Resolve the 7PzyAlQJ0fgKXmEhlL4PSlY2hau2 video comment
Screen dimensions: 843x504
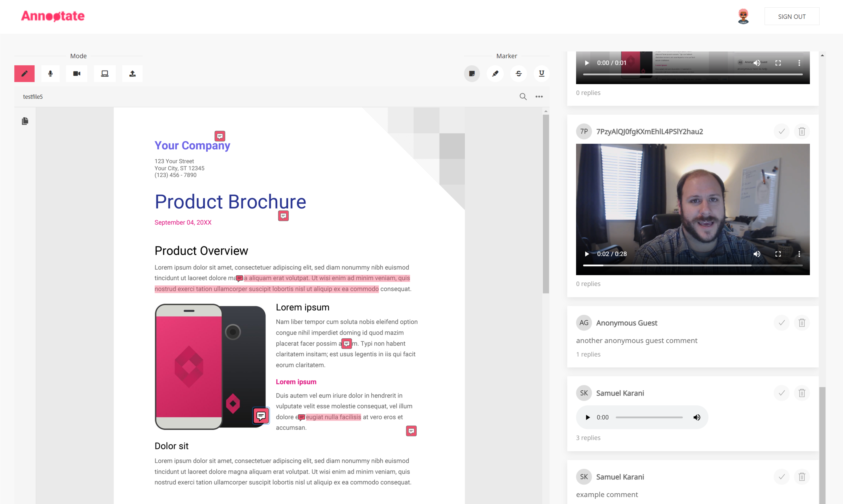pos(782,131)
